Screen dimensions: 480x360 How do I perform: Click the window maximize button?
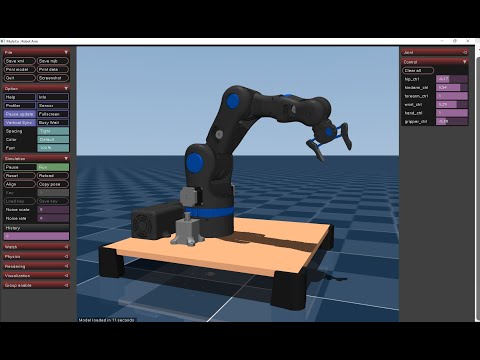click(455, 41)
